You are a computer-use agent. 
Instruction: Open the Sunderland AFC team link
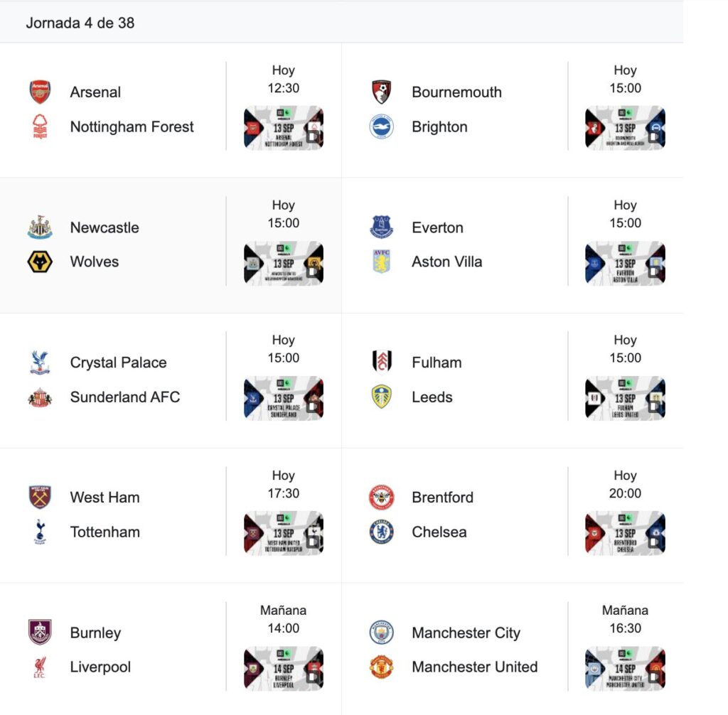pos(125,397)
